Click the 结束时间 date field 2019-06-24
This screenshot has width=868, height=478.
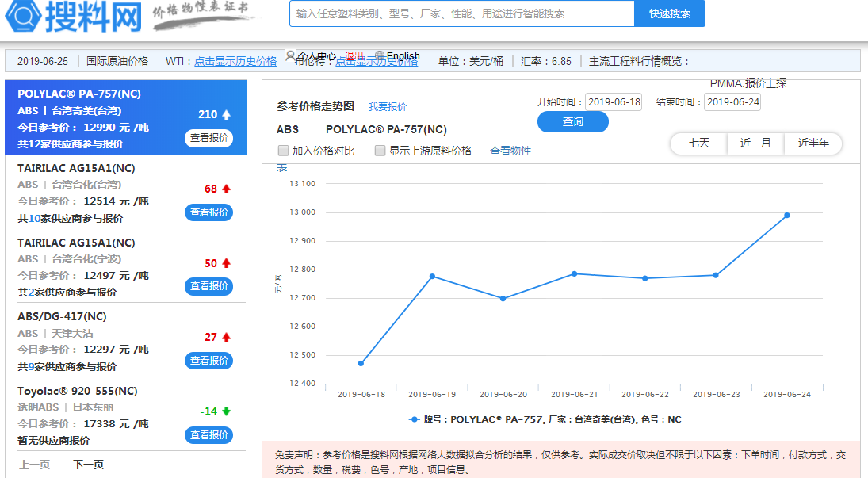coord(732,102)
